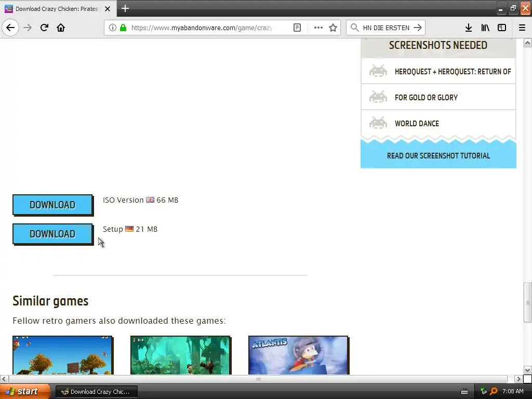This screenshot has width=532, height=399.
Task: Click the vertical scrollbar down arrow
Action: (x=528, y=370)
